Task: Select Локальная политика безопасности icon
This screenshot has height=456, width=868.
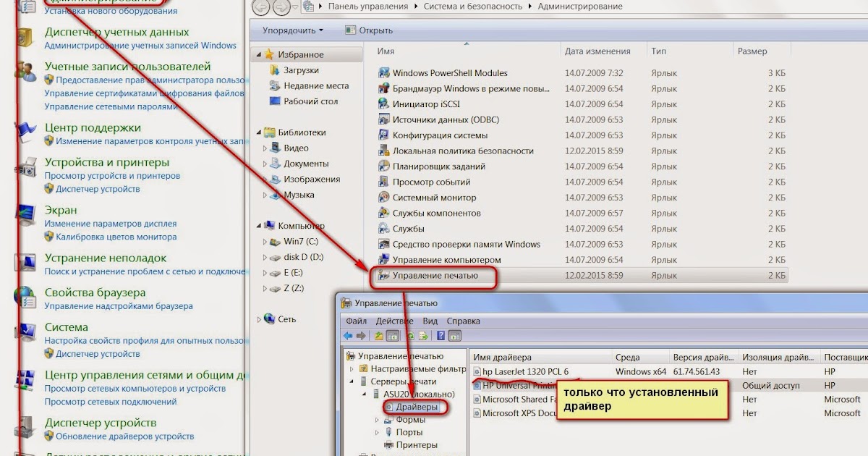Action: click(384, 151)
